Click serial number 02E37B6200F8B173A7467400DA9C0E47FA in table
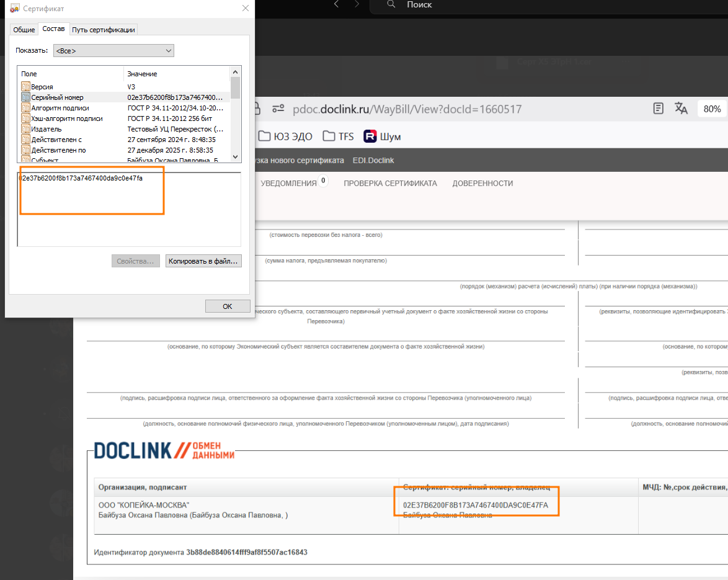The image size is (728, 580). tap(476, 505)
